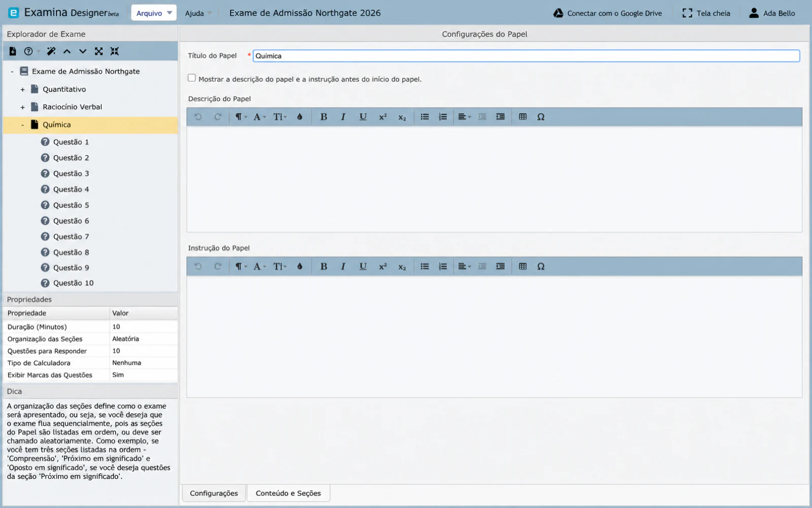The width and height of the screenshot is (812, 508).
Task: Click Aleatória value for Organização das Seções
Action: tap(125, 339)
